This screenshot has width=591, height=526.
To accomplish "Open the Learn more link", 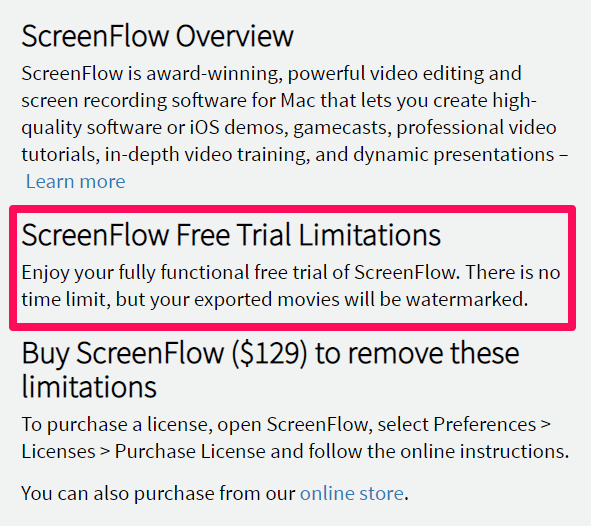I will click(75, 182).
